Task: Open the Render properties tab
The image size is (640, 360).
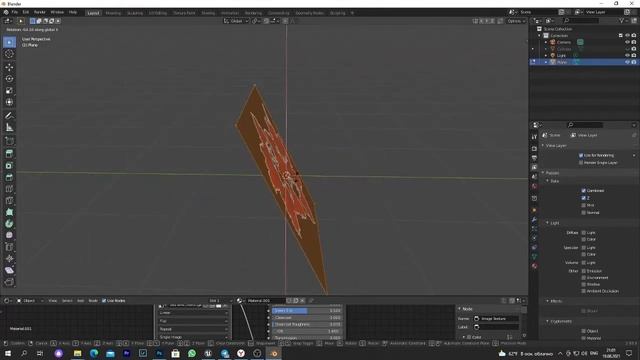Action: (534, 149)
